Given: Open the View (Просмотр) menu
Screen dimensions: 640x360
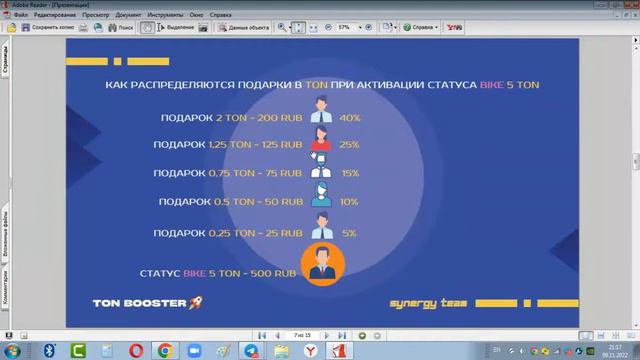Looking at the screenshot, I should [96, 15].
